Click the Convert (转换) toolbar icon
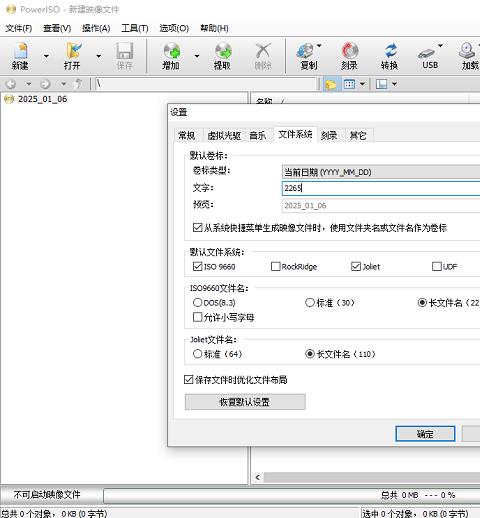This screenshot has width=480, height=518. [x=389, y=56]
